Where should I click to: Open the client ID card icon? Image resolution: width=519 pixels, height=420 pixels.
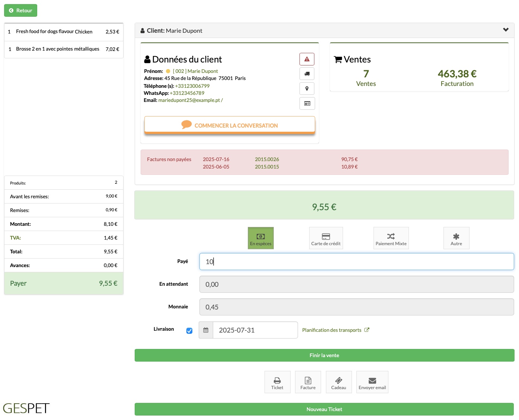[x=307, y=103]
